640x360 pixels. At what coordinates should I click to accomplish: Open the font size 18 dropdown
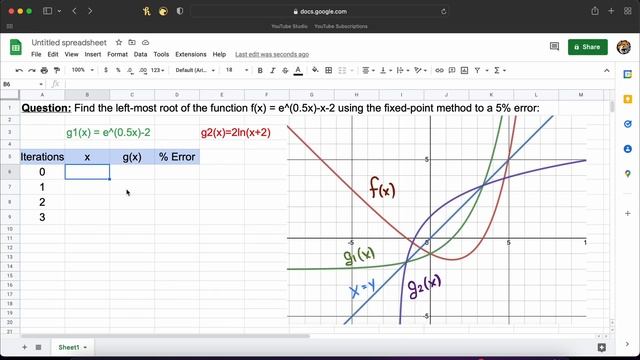237,70
